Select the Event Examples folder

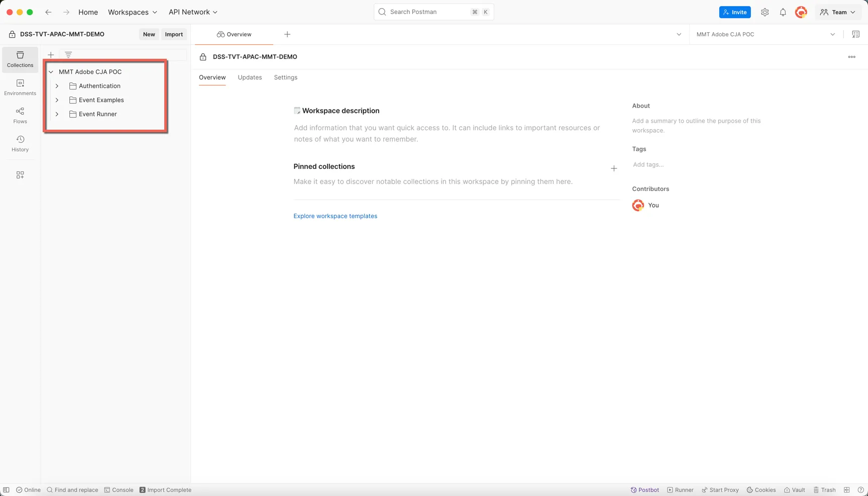101,100
